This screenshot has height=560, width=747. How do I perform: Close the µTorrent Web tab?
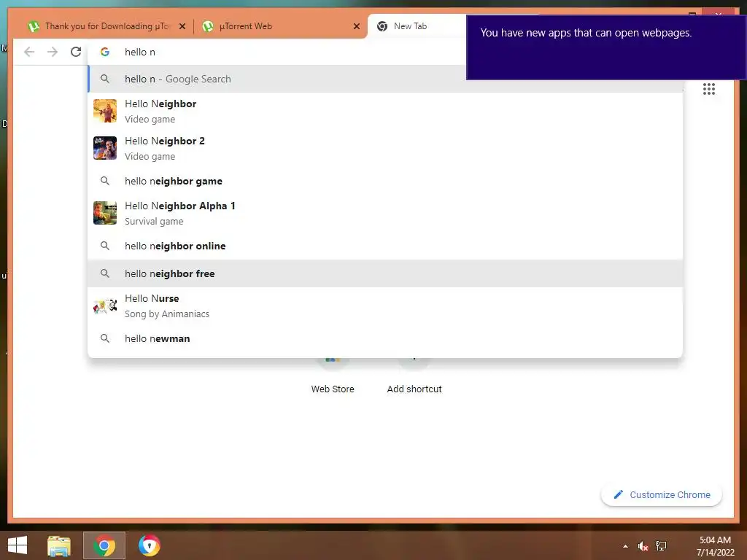356,26
